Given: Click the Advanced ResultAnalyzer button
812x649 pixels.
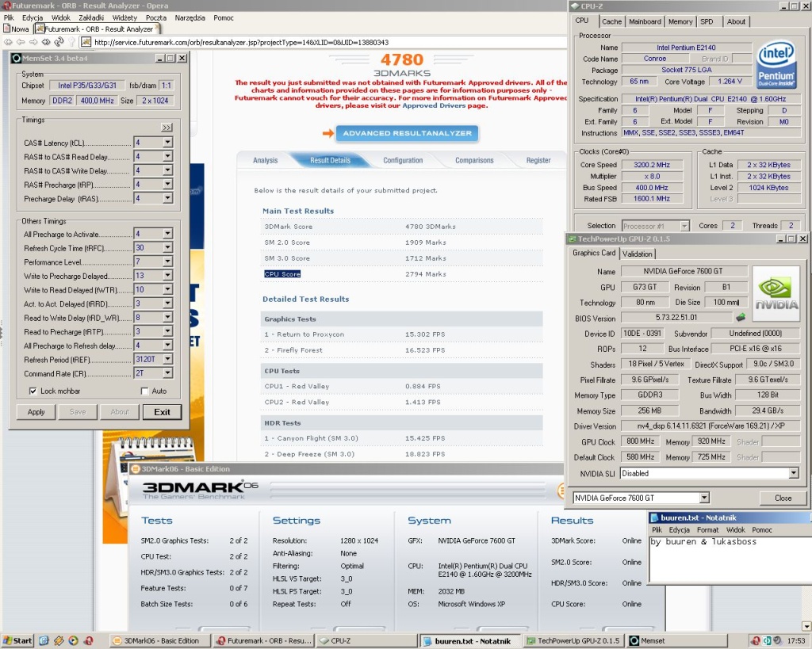Looking at the screenshot, I should pyautogui.click(x=407, y=133).
